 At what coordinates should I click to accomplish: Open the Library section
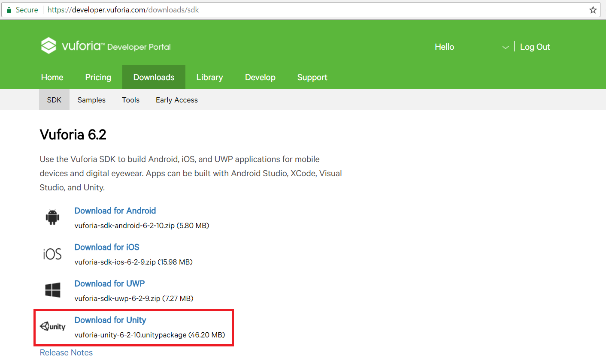coord(209,77)
